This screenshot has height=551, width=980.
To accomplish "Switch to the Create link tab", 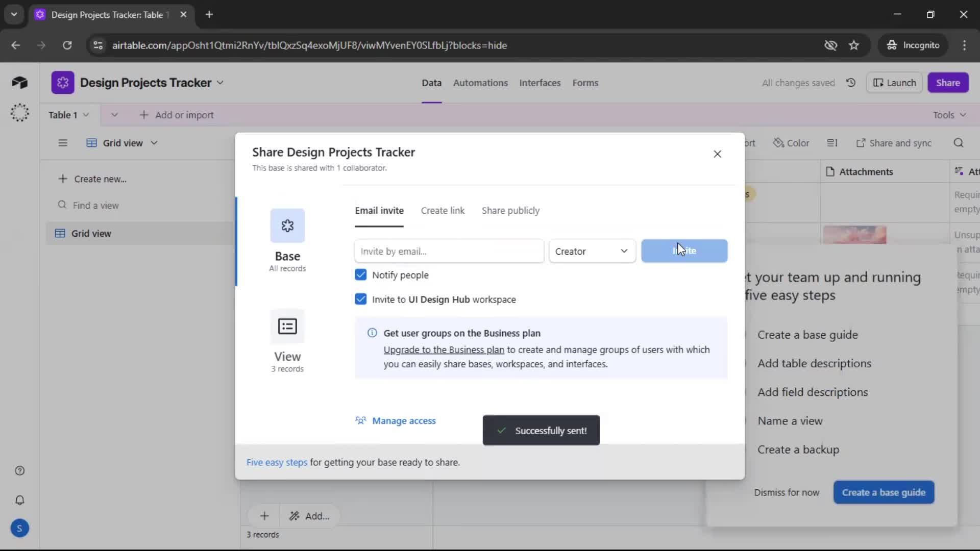I will pyautogui.click(x=442, y=210).
